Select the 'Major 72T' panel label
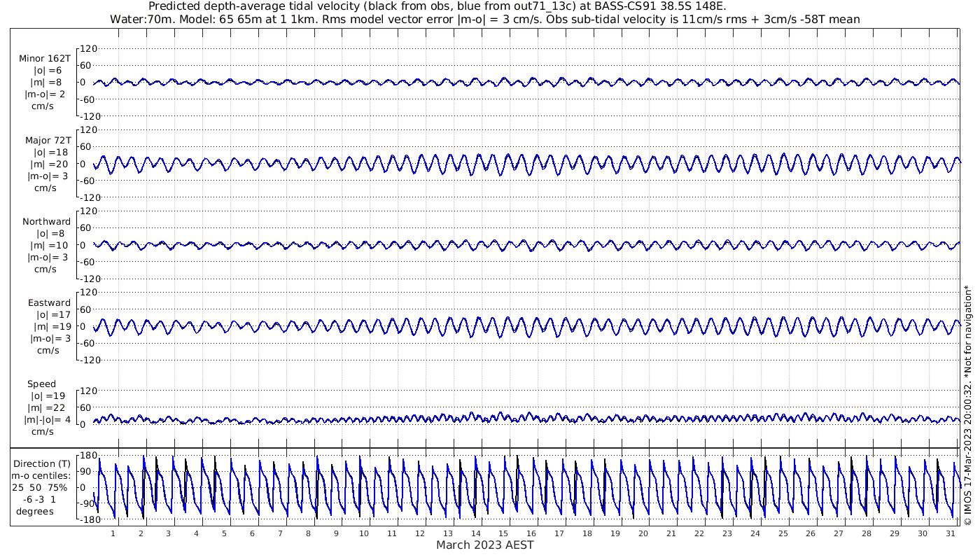Screen dimensions: 980x560 (x=47, y=141)
